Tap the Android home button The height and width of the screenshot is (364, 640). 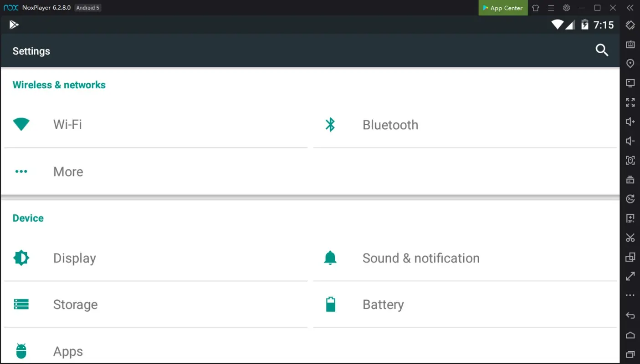(630, 334)
